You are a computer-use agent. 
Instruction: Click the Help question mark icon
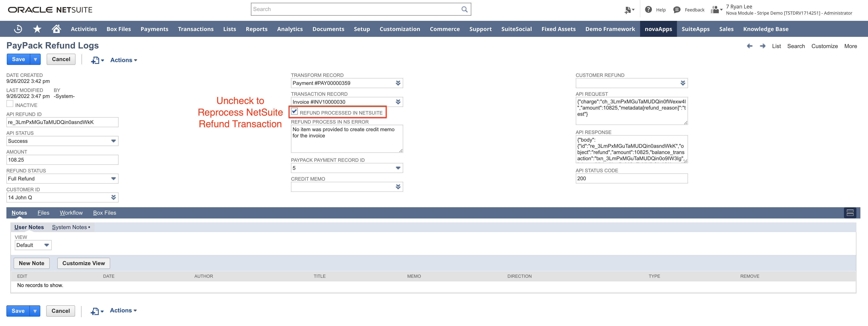coord(648,10)
